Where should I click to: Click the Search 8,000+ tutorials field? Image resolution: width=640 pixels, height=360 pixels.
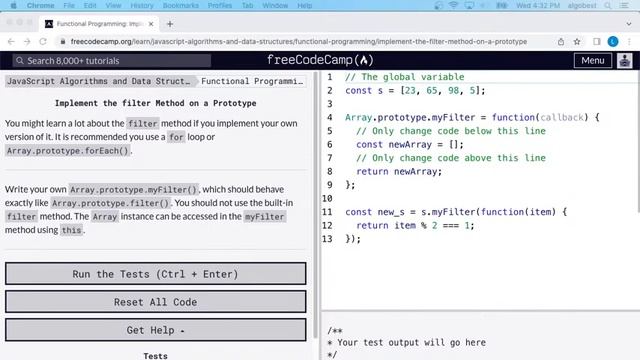pyautogui.click(x=111, y=61)
